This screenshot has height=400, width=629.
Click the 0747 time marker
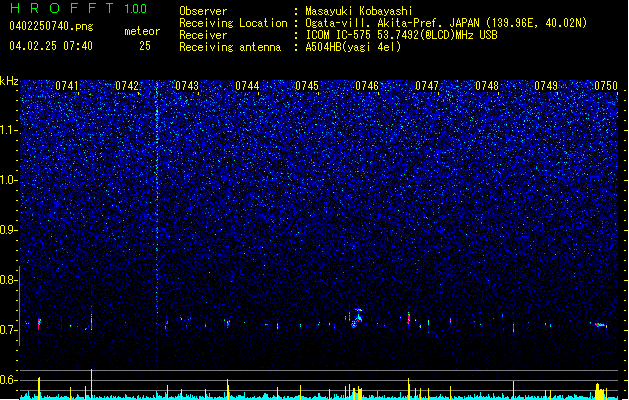(x=427, y=86)
